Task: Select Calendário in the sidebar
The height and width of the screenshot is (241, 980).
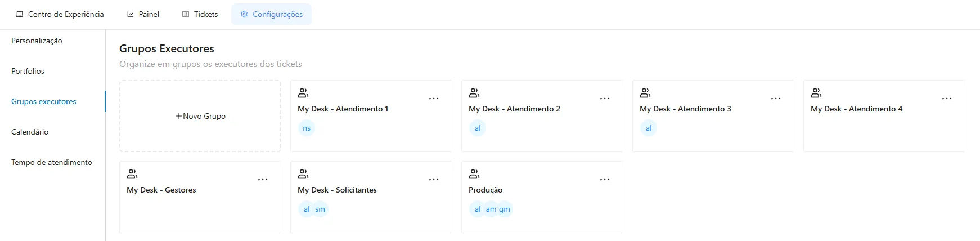Action: [x=30, y=132]
